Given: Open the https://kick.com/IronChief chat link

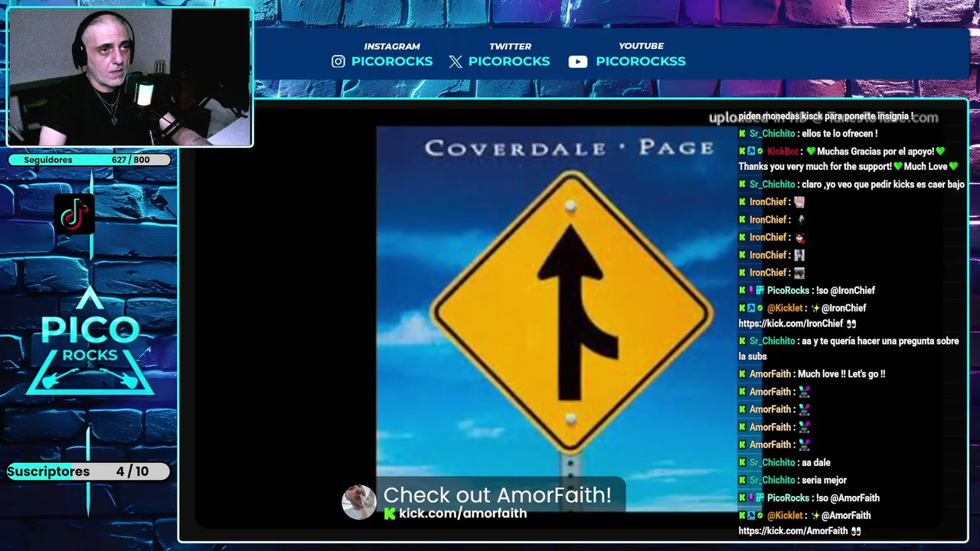Looking at the screenshot, I should (x=791, y=324).
